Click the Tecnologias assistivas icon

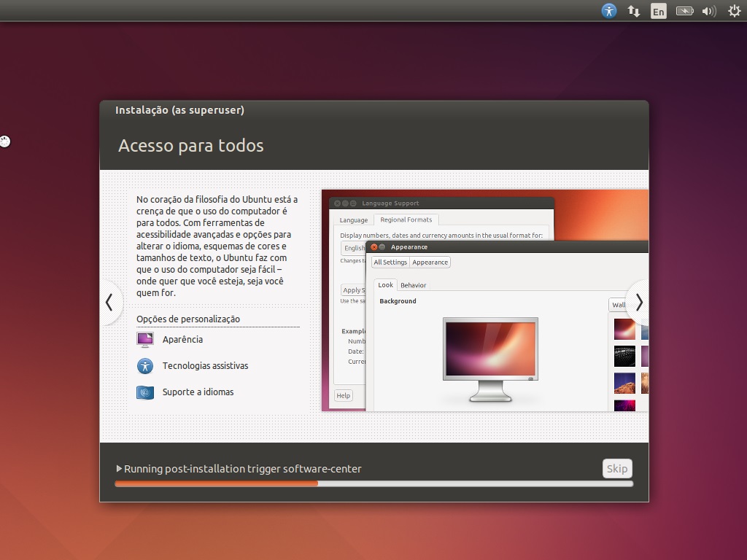(145, 366)
